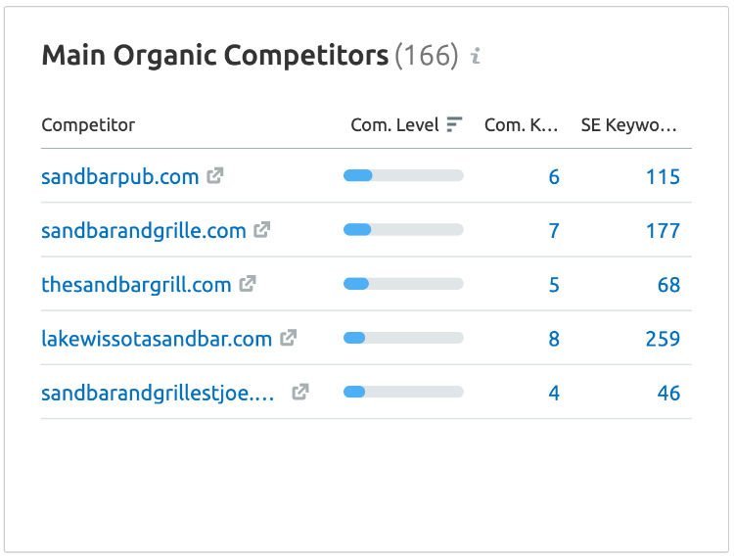Image resolution: width=734 pixels, height=560 pixels.
Task: Click the info icon next to title
Action: pyautogui.click(x=476, y=55)
